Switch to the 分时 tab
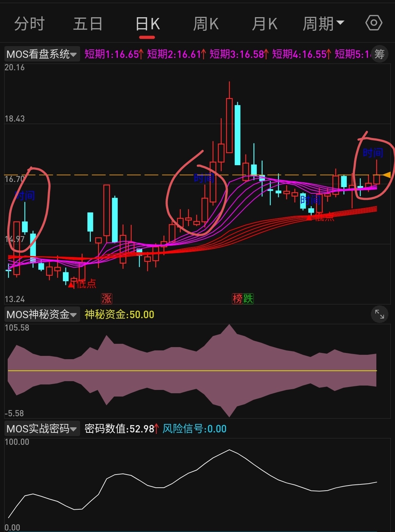The image size is (395, 532). (29, 24)
